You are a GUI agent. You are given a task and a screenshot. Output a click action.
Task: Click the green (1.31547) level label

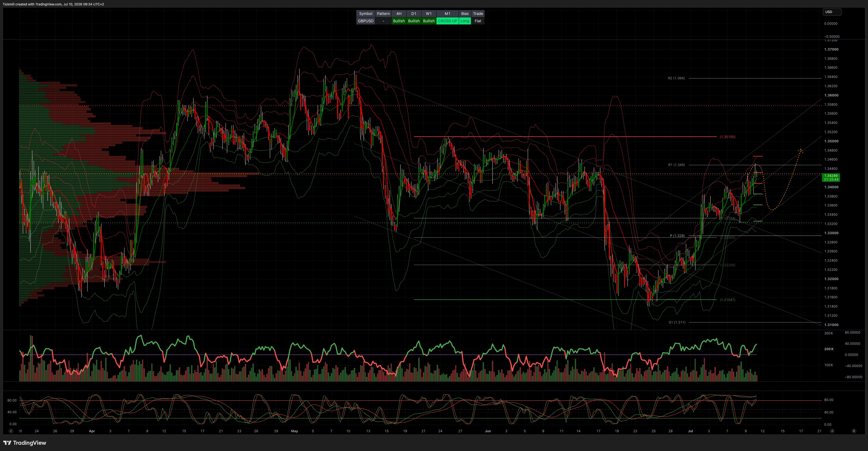(728, 300)
